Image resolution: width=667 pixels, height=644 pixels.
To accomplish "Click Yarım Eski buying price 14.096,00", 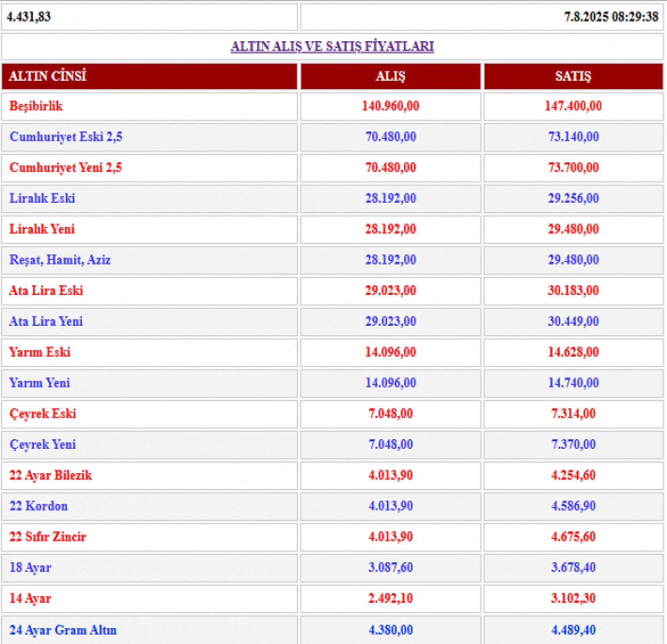I will 390,352.
